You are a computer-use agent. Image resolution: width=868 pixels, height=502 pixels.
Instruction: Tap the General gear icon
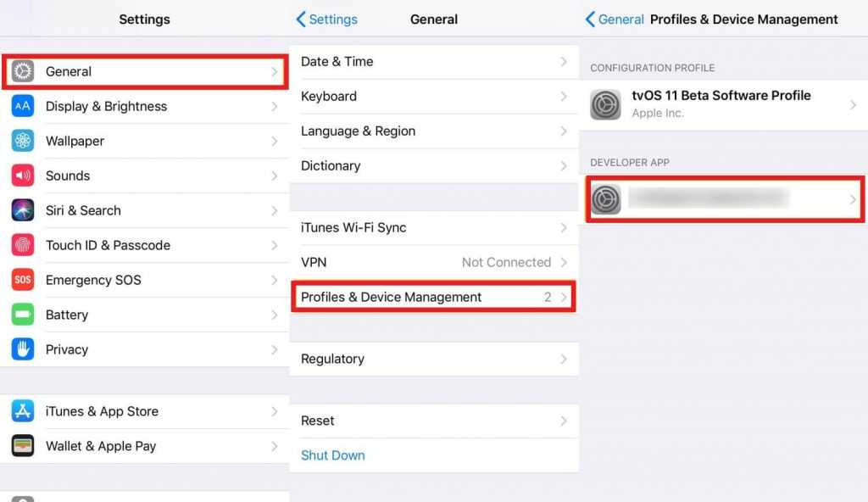(23, 72)
